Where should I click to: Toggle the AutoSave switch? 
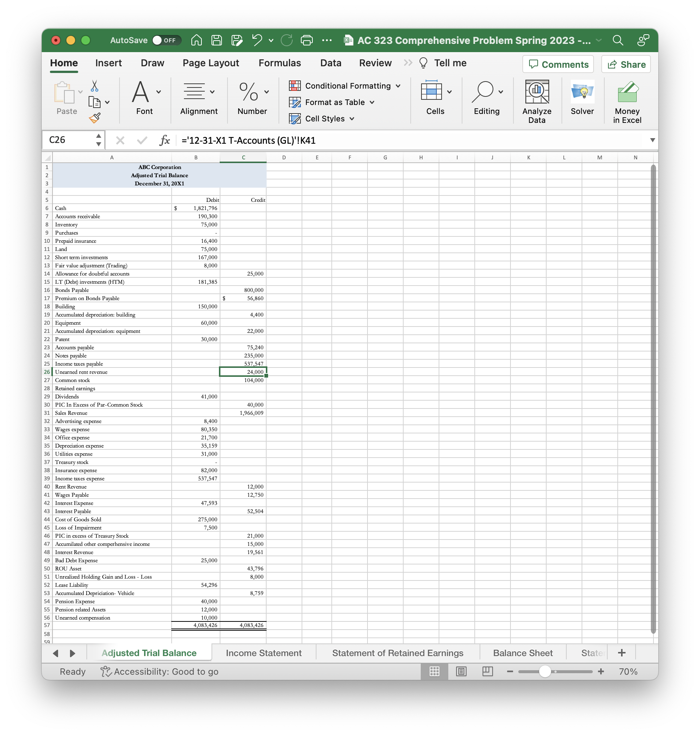point(166,40)
